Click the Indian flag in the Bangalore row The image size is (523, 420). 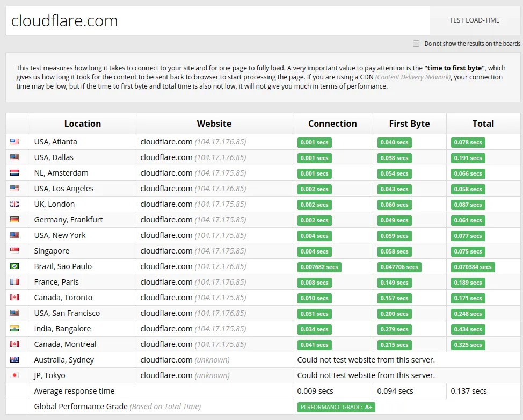coord(14,328)
